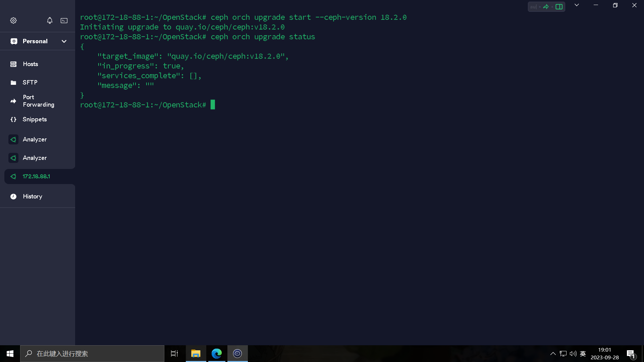Click the "target_image" JSON line

(x=193, y=56)
